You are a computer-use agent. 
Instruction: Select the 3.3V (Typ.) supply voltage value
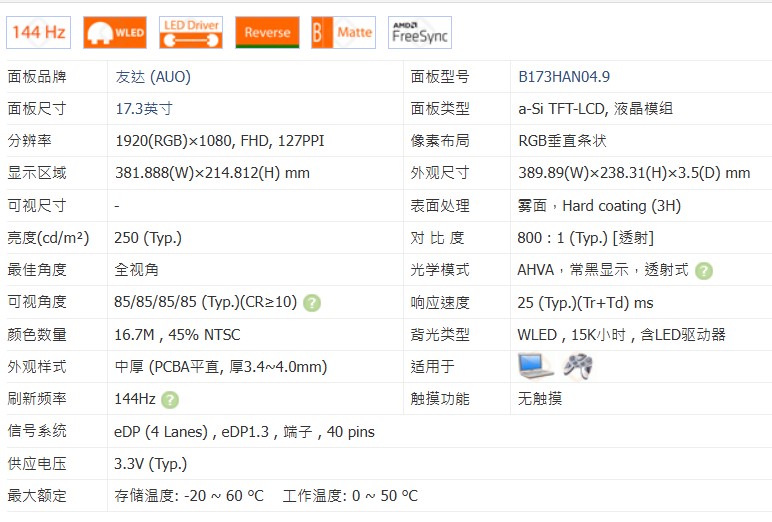151,464
